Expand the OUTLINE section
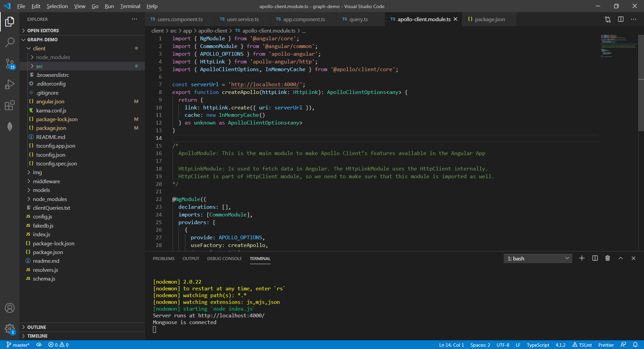644x349 pixels. tap(82, 327)
